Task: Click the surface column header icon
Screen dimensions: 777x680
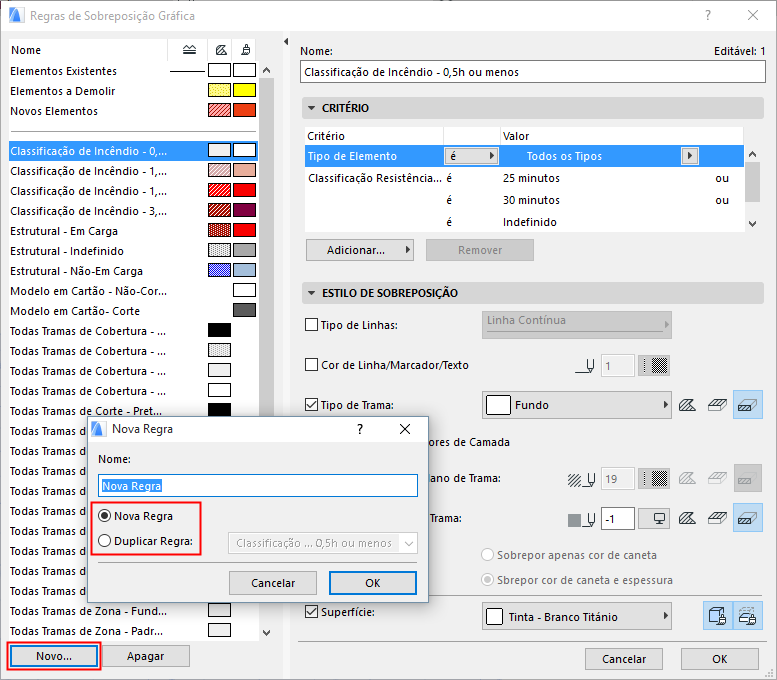Action: 245,50
